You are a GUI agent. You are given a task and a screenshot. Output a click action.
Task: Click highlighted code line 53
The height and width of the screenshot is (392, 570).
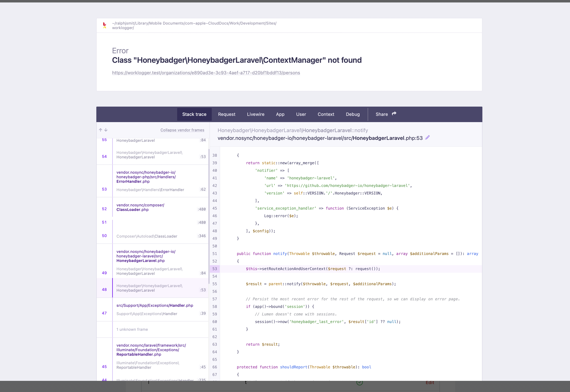pos(313,269)
